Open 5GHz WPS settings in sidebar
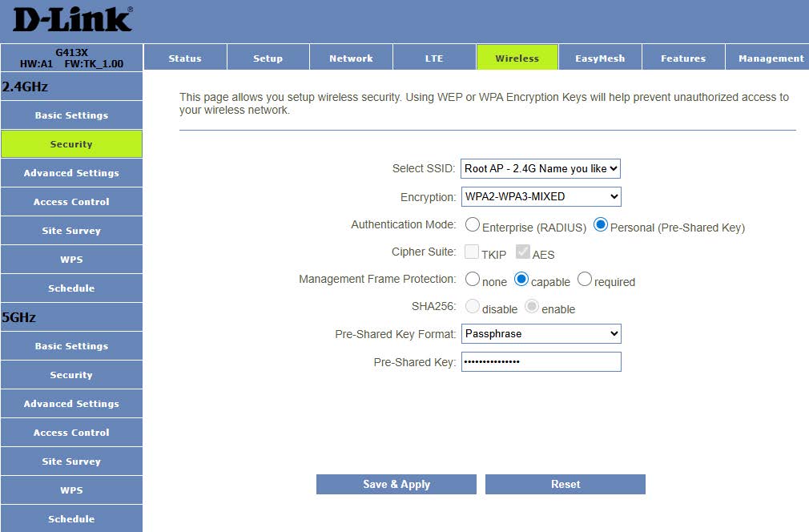Viewport: 809px width, 532px height. point(71,490)
